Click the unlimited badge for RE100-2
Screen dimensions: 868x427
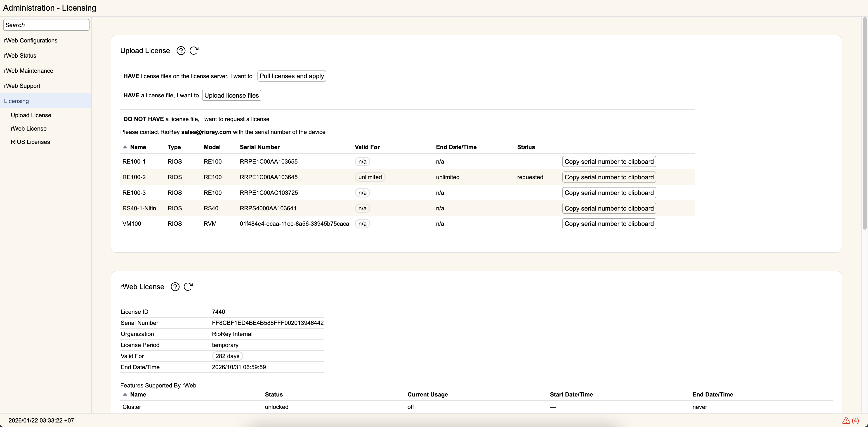coord(370,177)
